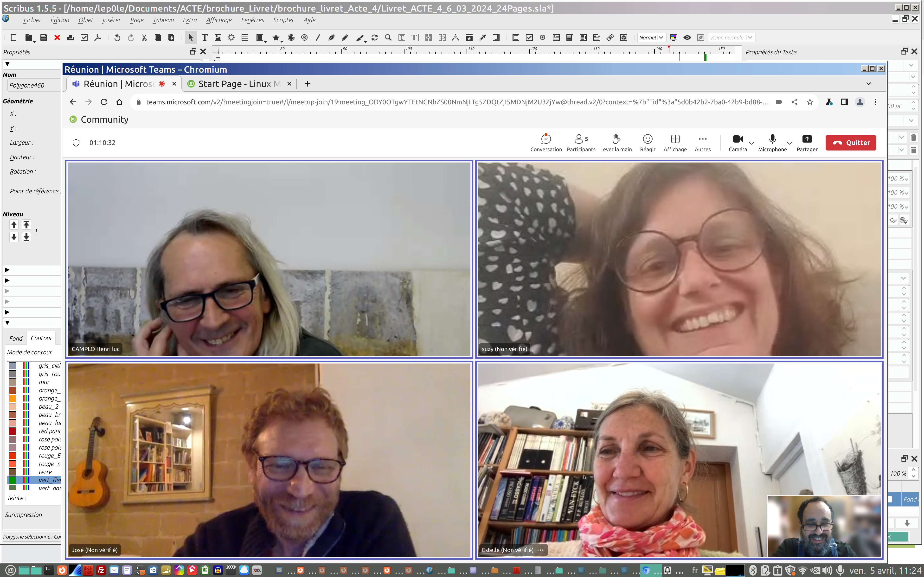Viewport: 924px width, 577px height.
Task: Click the Rotate item tool
Action: 375,38
